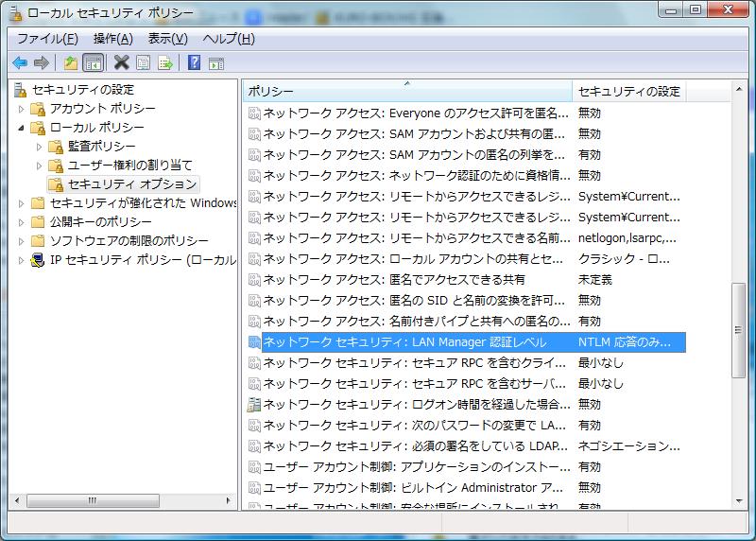756x541 pixels.
Task: Click the show/hide action pane icon
Action: pos(216,63)
